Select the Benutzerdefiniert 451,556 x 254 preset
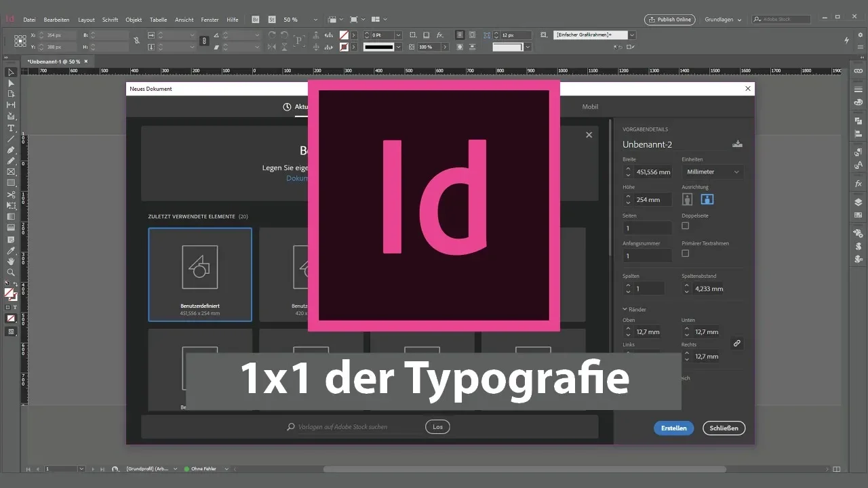Image resolution: width=868 pixels, height=488 pixels. pyautogui.click(x=200, y=274)
